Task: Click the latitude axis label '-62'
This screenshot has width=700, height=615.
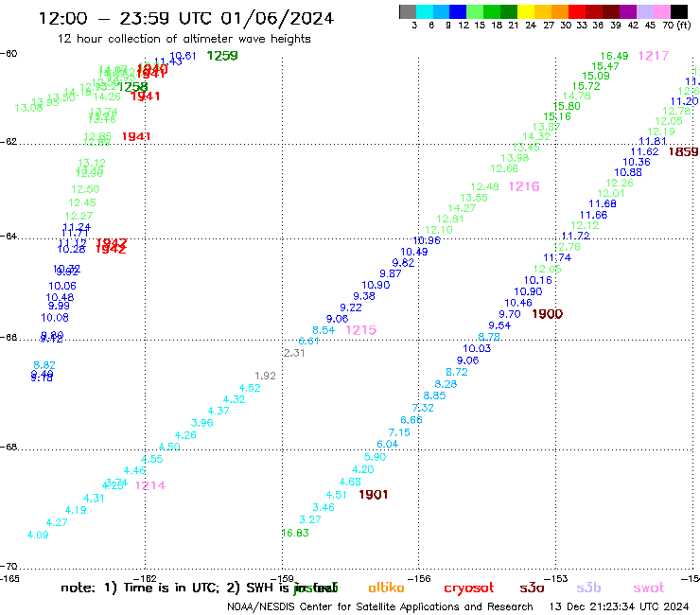Action: pyautogui.click(x=9, y=142)
